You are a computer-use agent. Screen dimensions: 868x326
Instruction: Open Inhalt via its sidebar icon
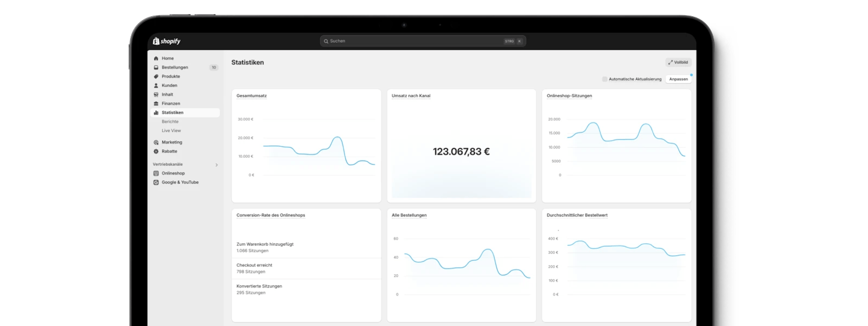(x=156, y=94)
